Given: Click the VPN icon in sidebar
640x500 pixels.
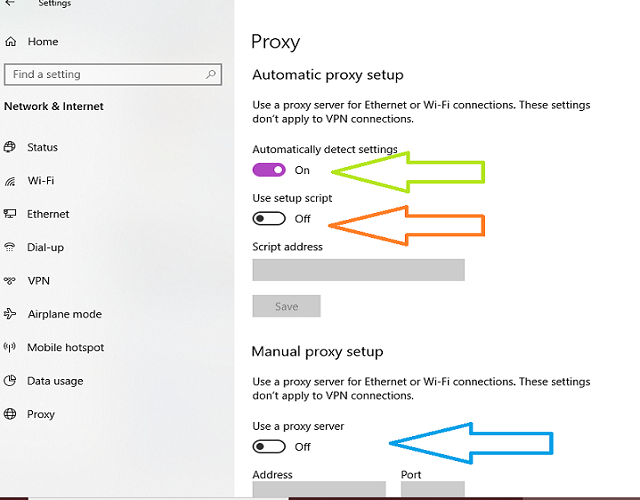Looking at the screenshot, I should (10, 280).
